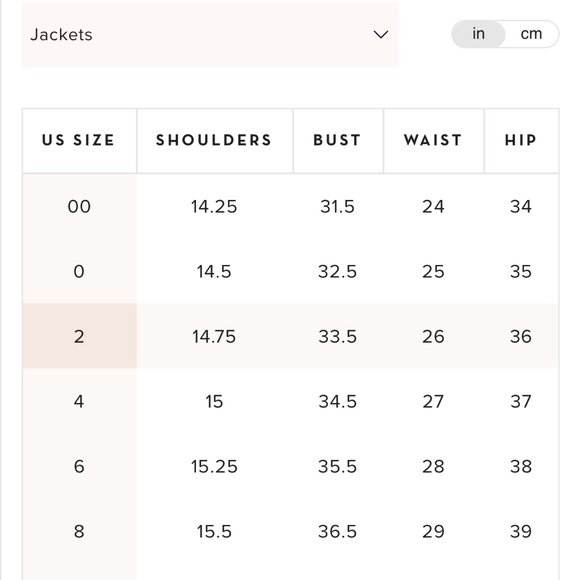The image size is (580, 580).
Task: Click waist value 28
Action: coord(433,467)
